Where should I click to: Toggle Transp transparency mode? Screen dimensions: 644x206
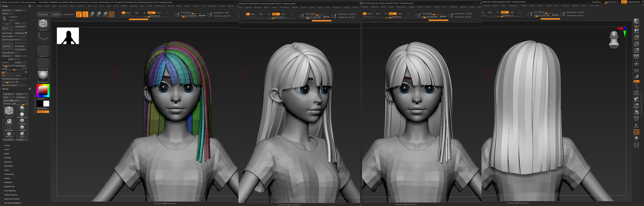(x=636, y=125)
